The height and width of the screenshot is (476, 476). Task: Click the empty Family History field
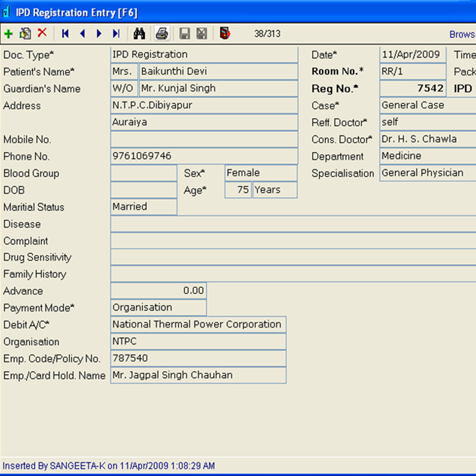click(294, 274)
